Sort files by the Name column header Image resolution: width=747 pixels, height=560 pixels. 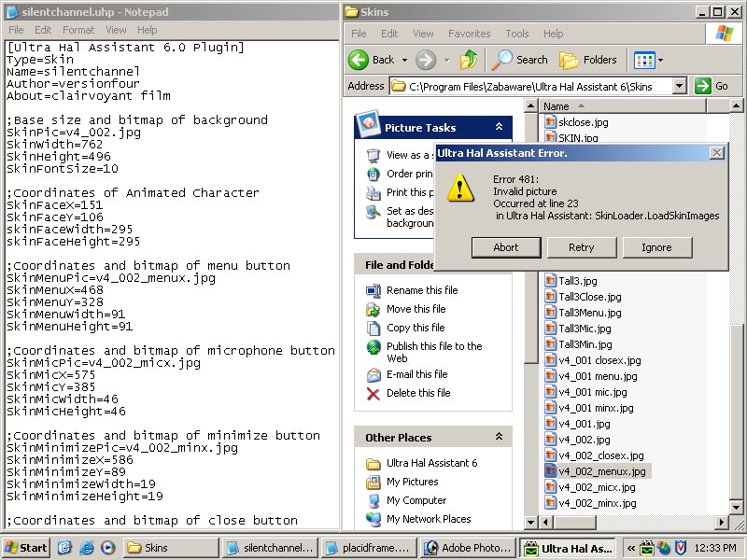click(623, 106)
